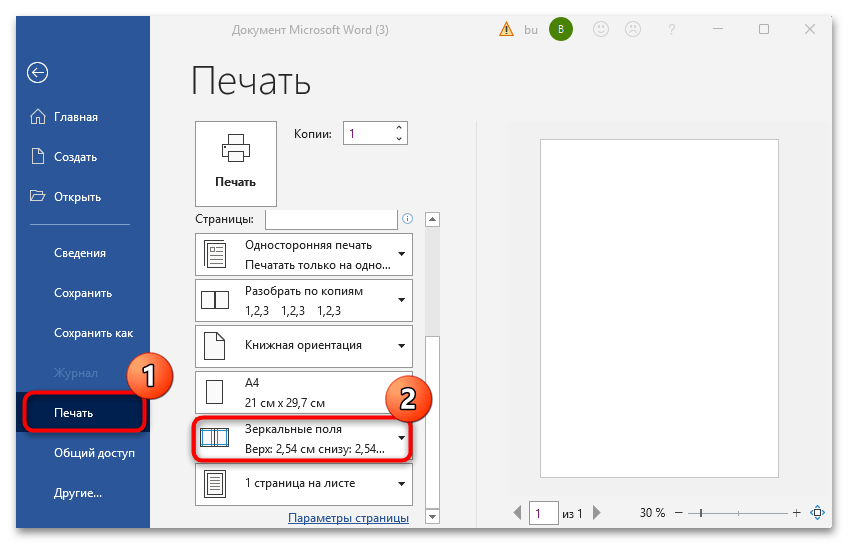Maximize the Word window
The width and height of the screenshot is (848, 544).
(x=764, y=29)
